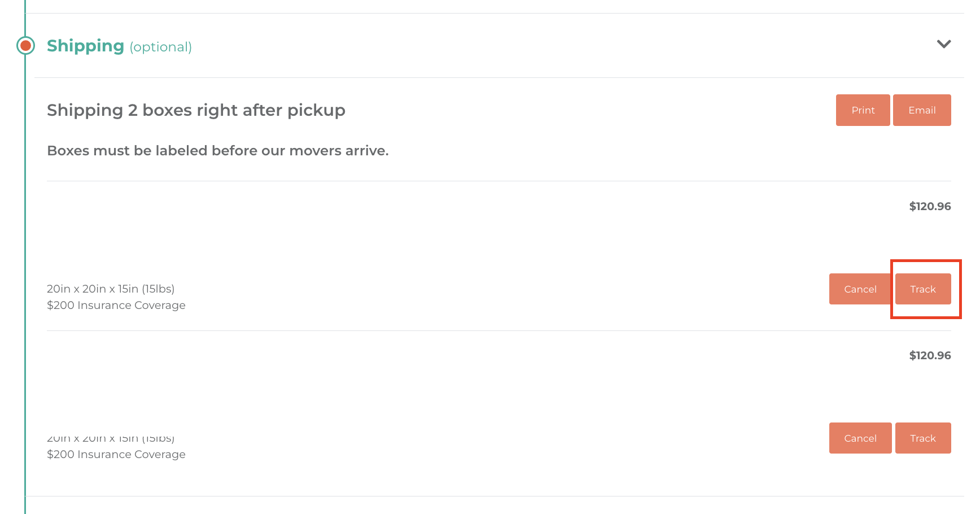The image size is (980, 514).
Task: Click the first box's $200 Insurance Coverage text
Action: tap(116, 305)
